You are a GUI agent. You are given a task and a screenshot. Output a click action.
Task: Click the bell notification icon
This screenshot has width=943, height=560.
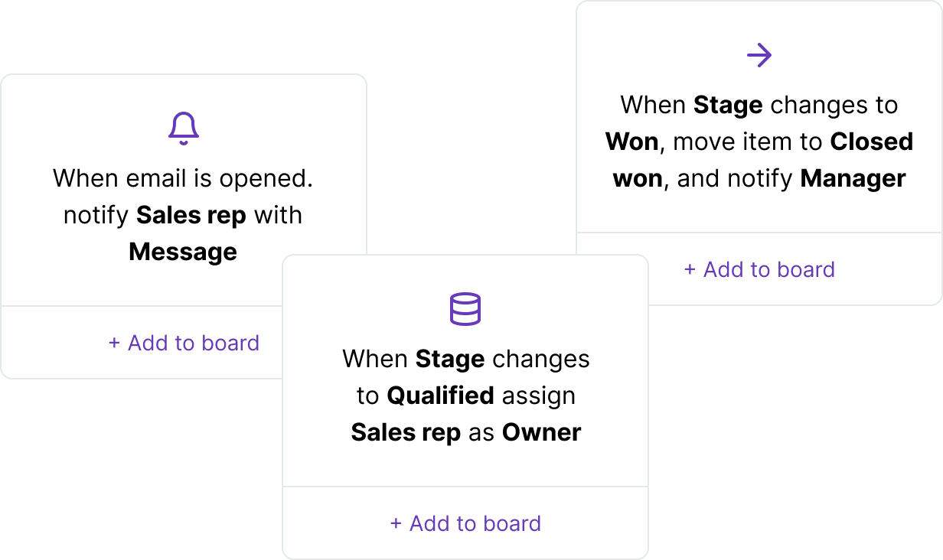[x=183, y=127]
